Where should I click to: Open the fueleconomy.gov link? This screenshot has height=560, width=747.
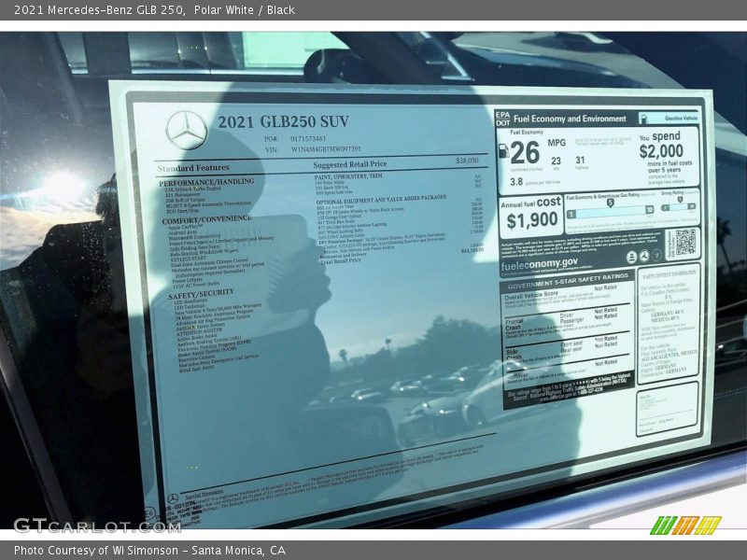[x=540, y=263]
